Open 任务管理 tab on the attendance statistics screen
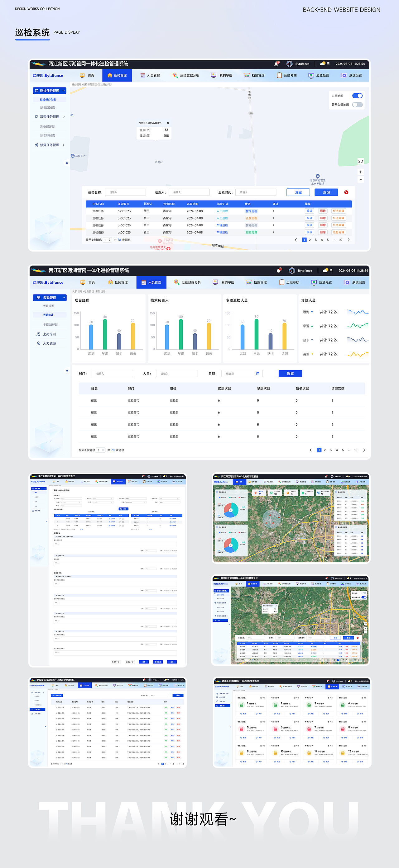Viewport: 399px width, 868px height. tap(118, 282)
